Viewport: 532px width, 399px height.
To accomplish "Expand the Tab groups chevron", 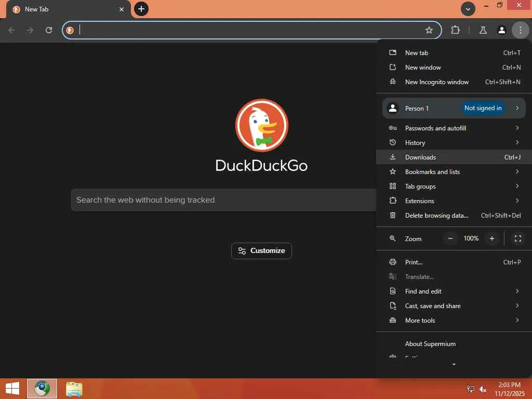I will [x=517, y=187].
